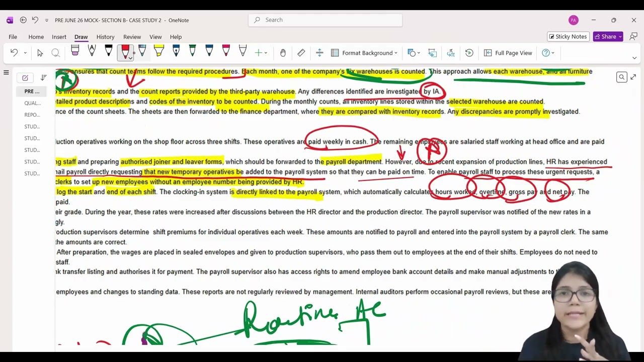644x362 pixels.
Task: Enable the touch drawing hand tool
Action: click(283, 53)
